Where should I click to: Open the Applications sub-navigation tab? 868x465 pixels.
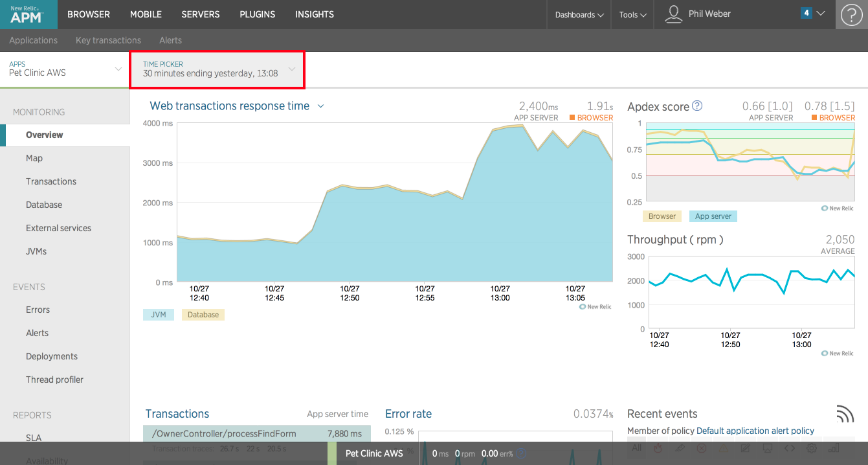[34, 40]
